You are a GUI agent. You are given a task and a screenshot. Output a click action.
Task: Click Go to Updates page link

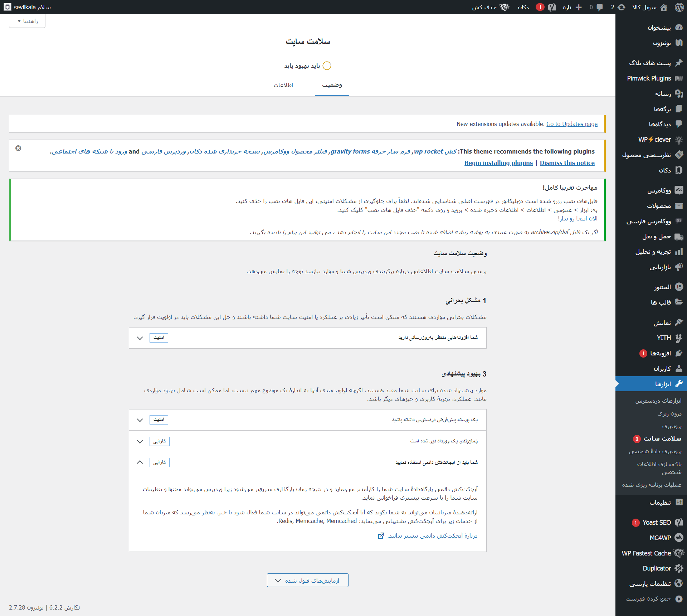coord(572,124)
